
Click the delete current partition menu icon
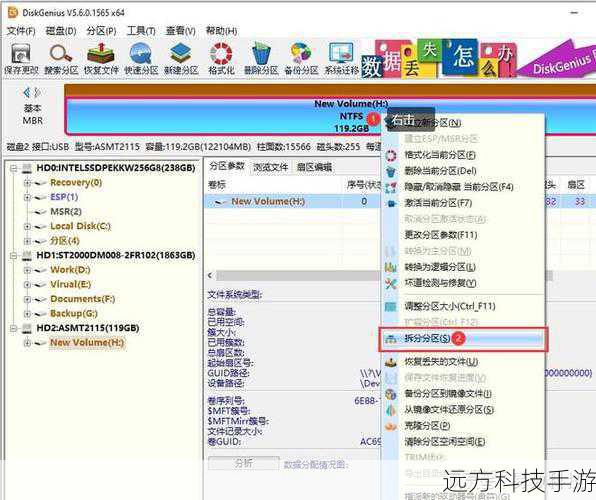391,171
